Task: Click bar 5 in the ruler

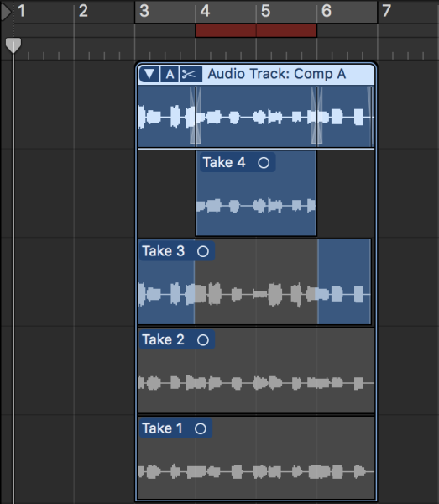Action: point(265,11)
